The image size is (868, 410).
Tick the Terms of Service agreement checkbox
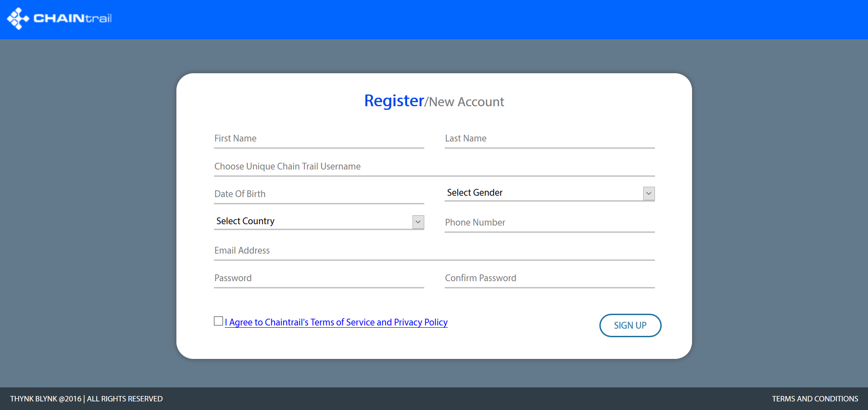218,321
